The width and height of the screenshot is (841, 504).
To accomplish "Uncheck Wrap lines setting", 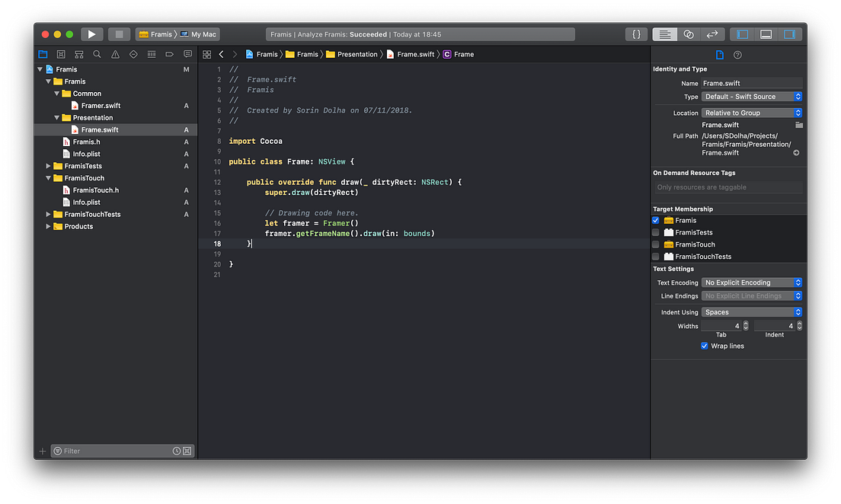I will 705,346.
